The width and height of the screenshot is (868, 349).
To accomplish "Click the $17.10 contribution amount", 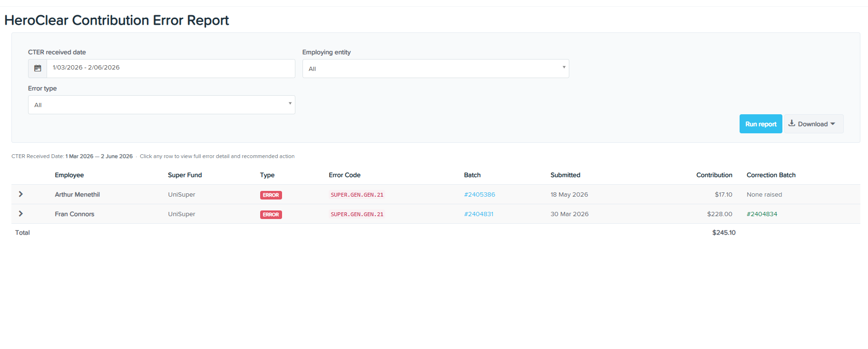I will coord(723,195).
